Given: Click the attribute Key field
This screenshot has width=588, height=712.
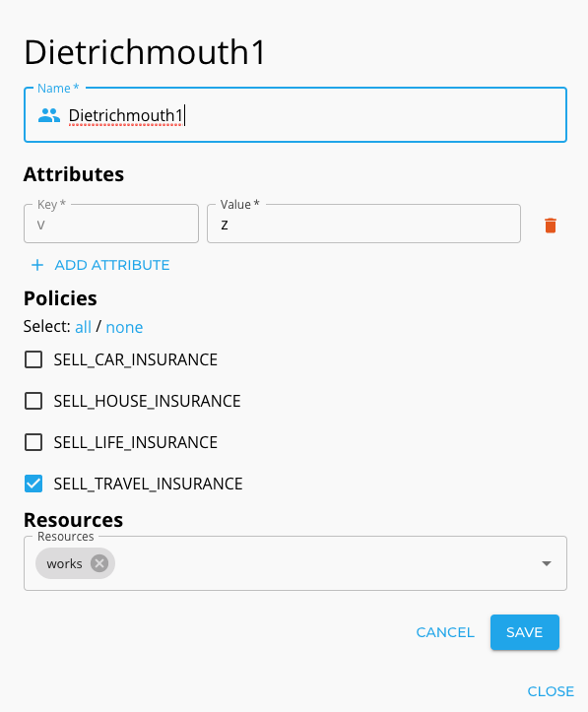Looking at the screenshot, I should (111, 224).
